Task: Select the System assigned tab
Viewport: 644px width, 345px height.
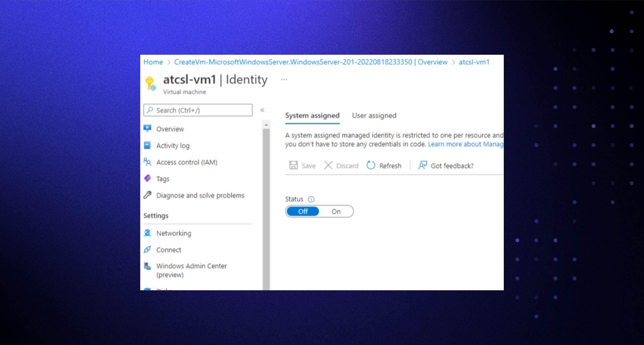Action: coord(312,115)
